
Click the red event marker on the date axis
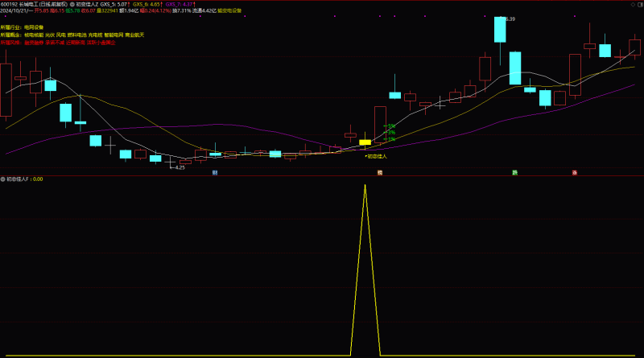(574, 173)
